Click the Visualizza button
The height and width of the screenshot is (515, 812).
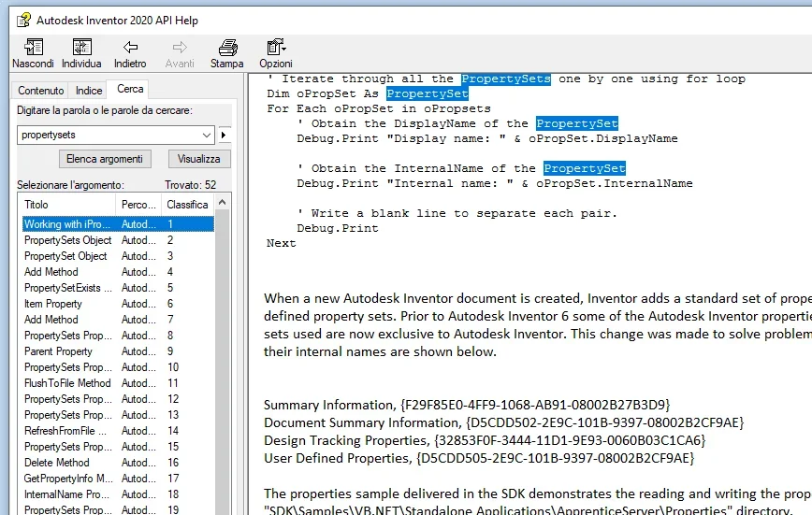tap(199, 159)
